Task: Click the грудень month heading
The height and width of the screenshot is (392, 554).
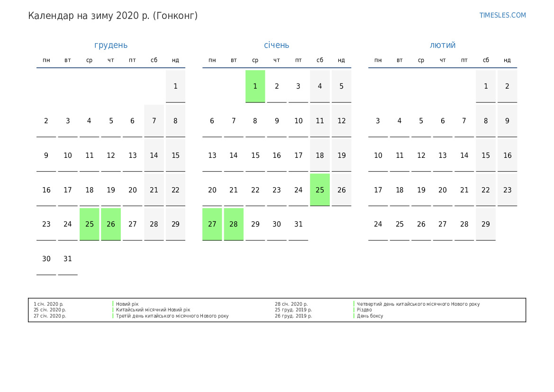Action: 111,45
